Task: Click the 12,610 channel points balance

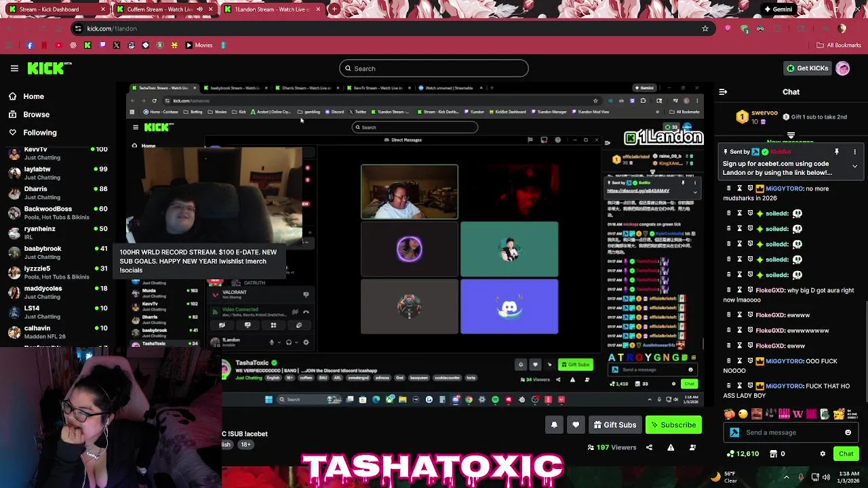Action: coord(743,453)
